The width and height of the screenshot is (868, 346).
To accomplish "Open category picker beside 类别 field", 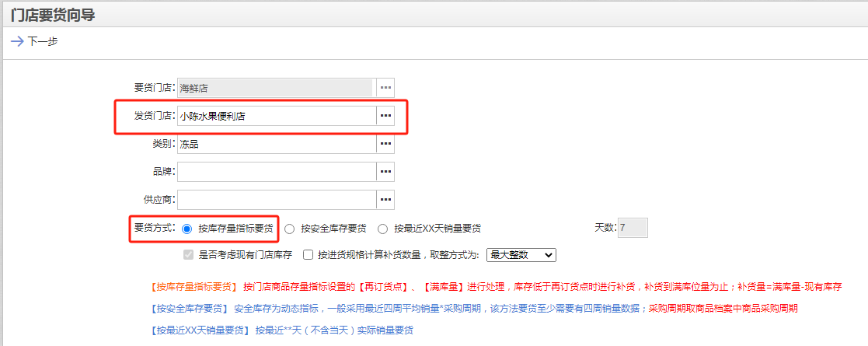I will pos(386,143).
